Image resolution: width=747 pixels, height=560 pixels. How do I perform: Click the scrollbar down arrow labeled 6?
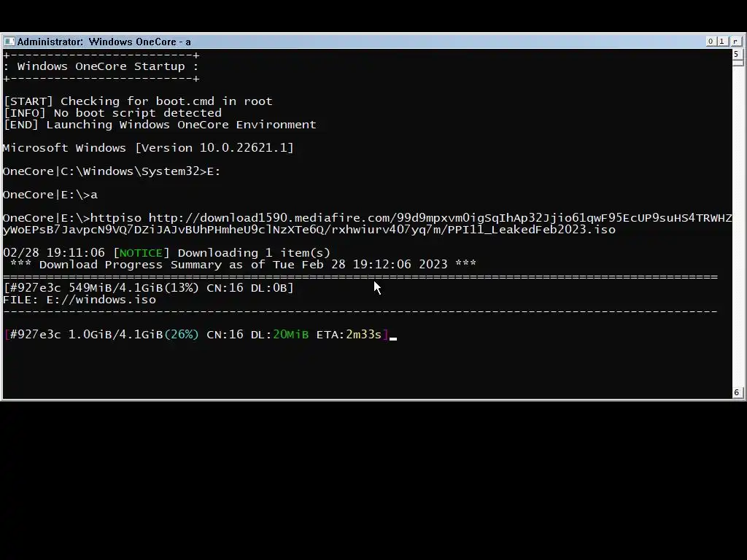click(737, 392)
